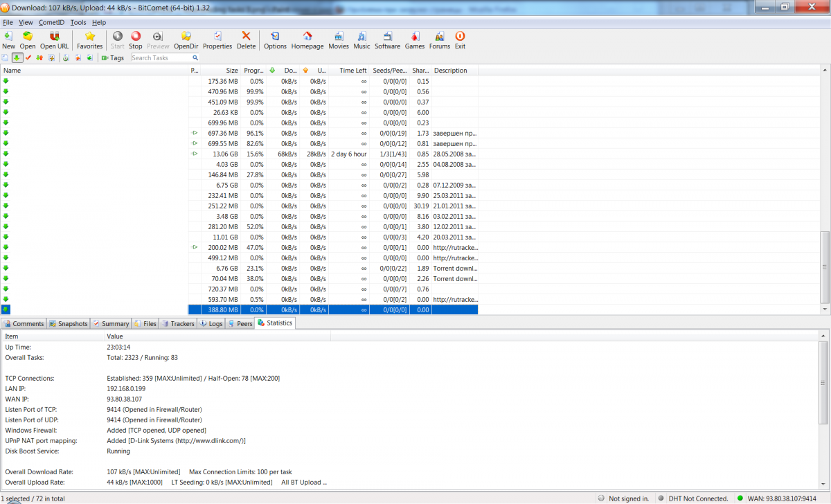Viewport: 831px width, 504px height.
Task: Sort by download speed green arrow column
Action: coord(283,71)
